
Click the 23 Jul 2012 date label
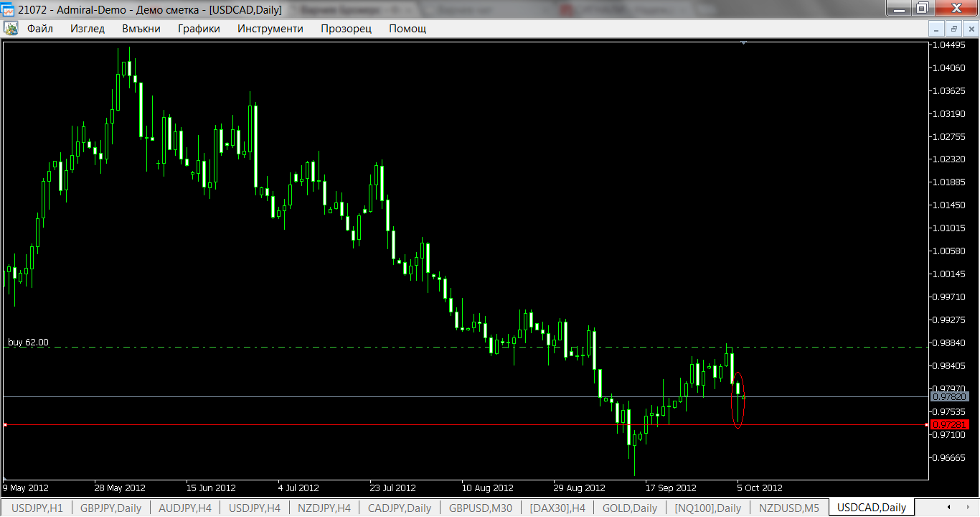(393, 488)
